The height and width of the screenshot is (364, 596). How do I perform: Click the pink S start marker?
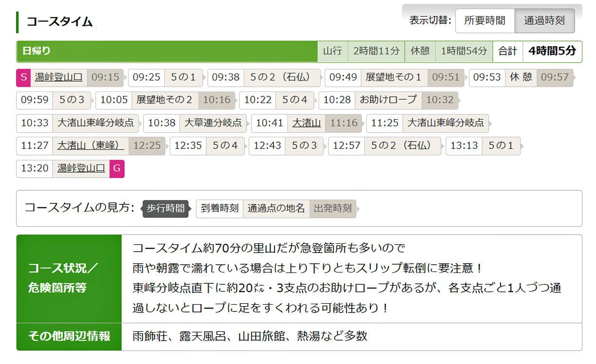(x=23, y=77)
